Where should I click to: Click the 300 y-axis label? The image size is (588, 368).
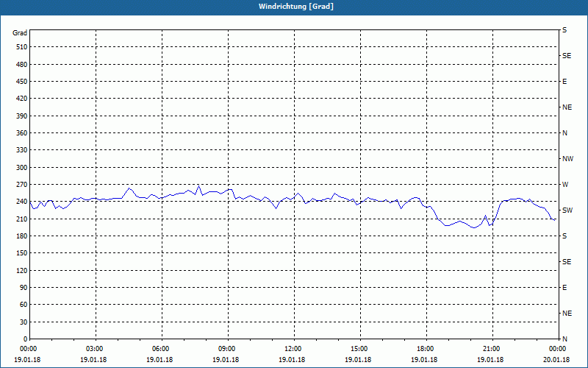pos(22,168)
